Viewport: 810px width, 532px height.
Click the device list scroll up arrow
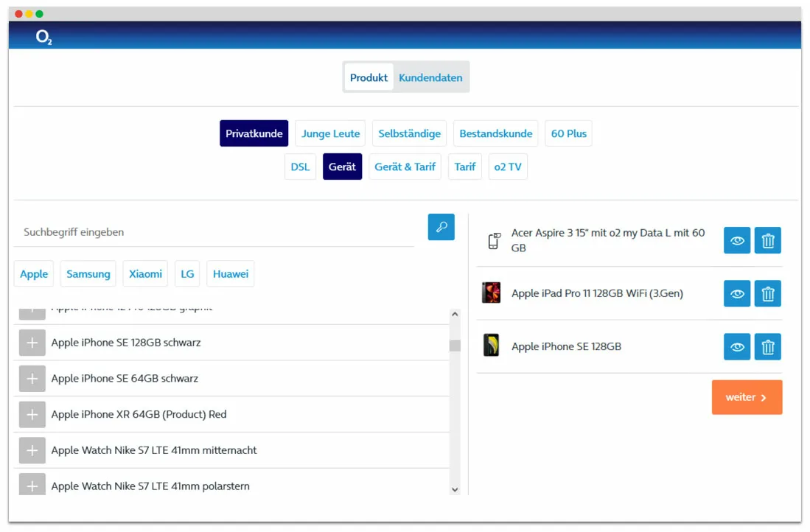click(x=455, y=314)
